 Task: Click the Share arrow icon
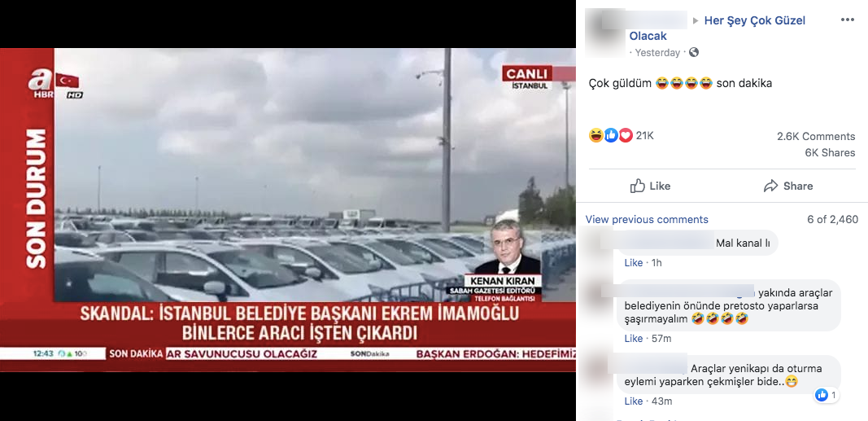(770, 186)
